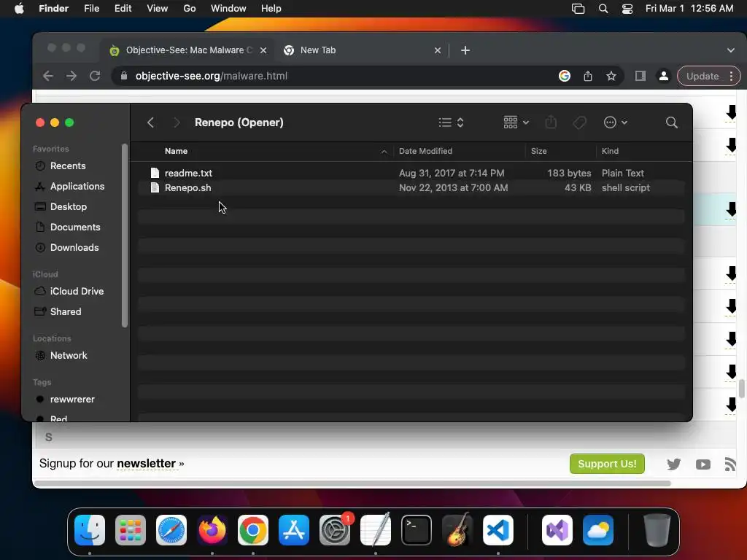Sort by Name column header
Screen dimensions: 747x560
click(x=177, y=151)
